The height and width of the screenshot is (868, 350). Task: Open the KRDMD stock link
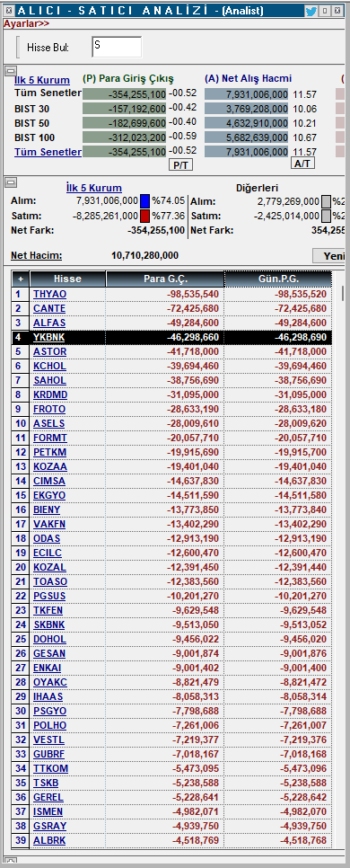(50, 394)
